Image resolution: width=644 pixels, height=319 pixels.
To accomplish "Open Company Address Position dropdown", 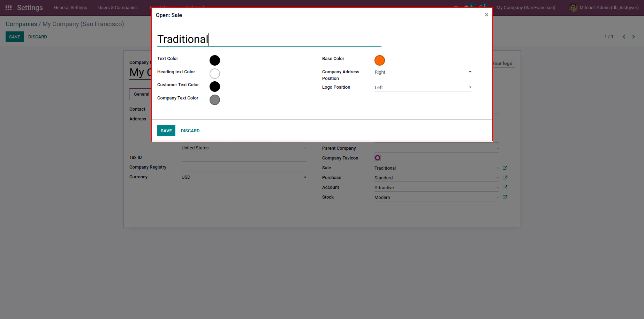I will click(x=423, y=72).
